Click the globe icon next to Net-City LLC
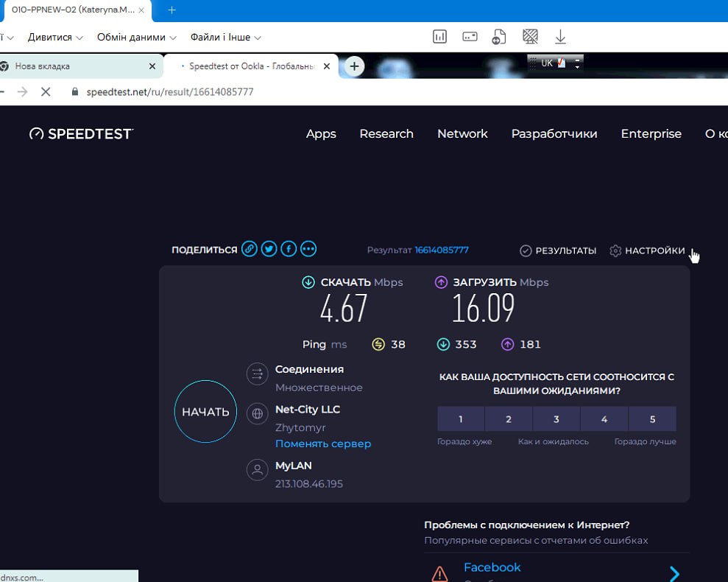This screenshot has width=728, height=582. [257, 414]
